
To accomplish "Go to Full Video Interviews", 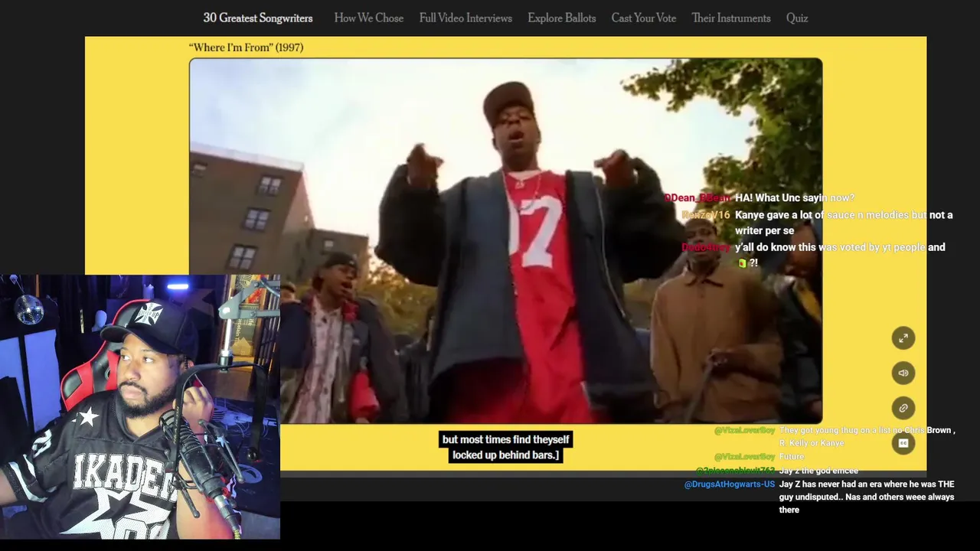I will pyautogui.click(x=465, y=18).
